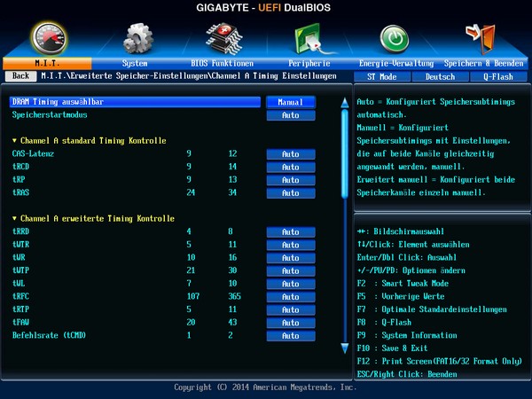The height and width of the screenshot is (399, 532).
Task: Select the tWTR label
Action: click(x=20, y=245)
